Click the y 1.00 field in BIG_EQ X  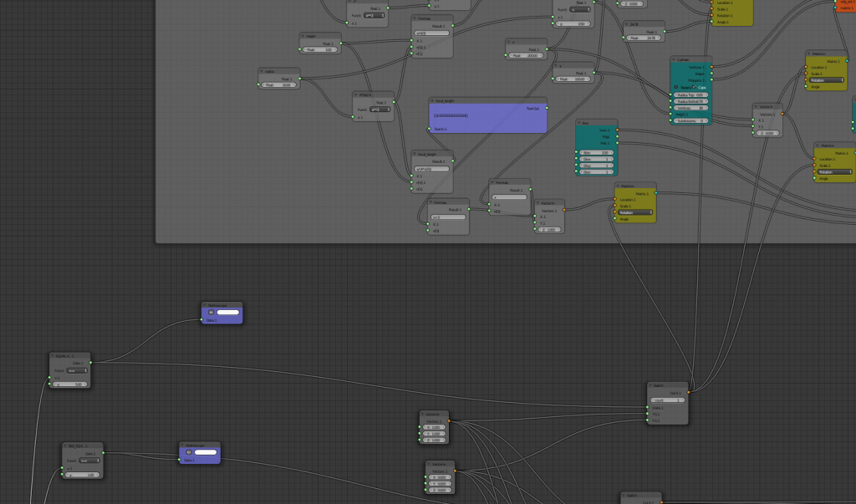point(83,475)
